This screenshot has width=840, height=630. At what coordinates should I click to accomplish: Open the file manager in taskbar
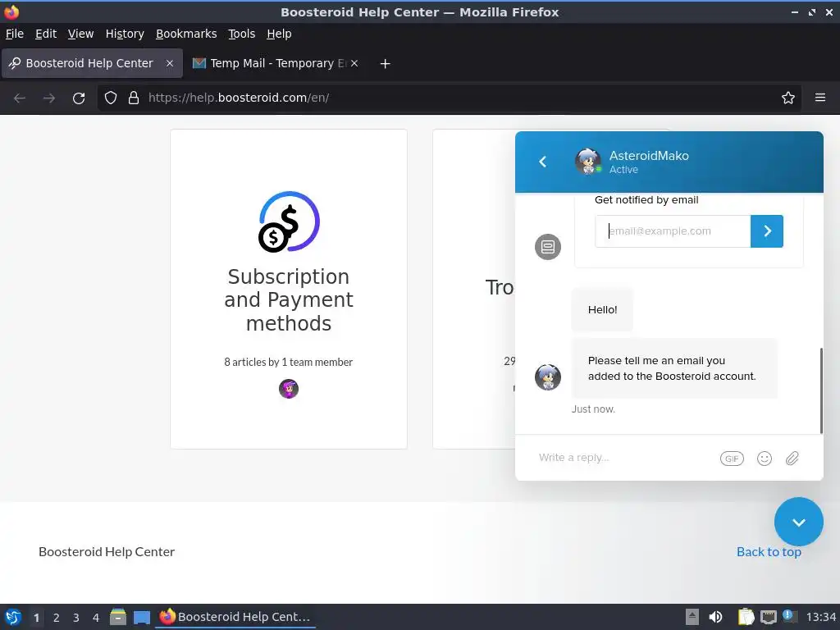click(118, 617)
